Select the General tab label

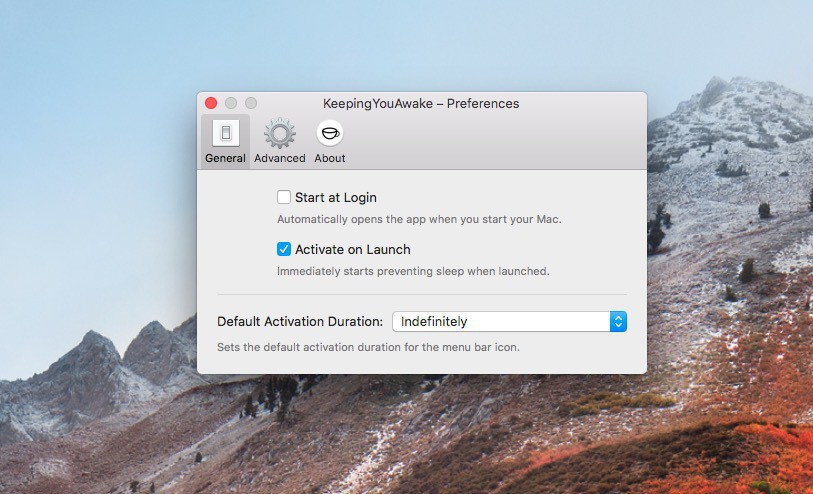[225, 158]
